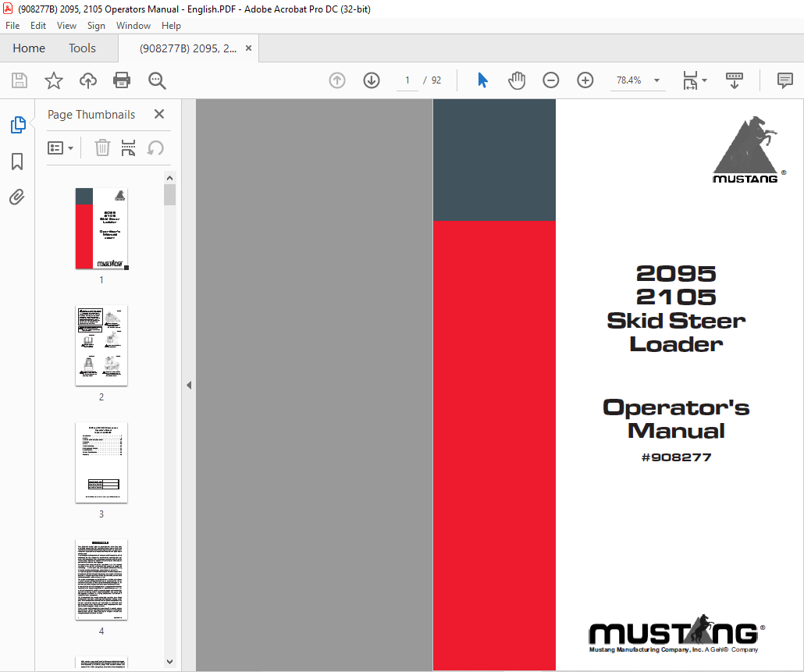Click the print pages thumbnail icon
The height and width of the screenshot is (672, 804).
[128, 148]
